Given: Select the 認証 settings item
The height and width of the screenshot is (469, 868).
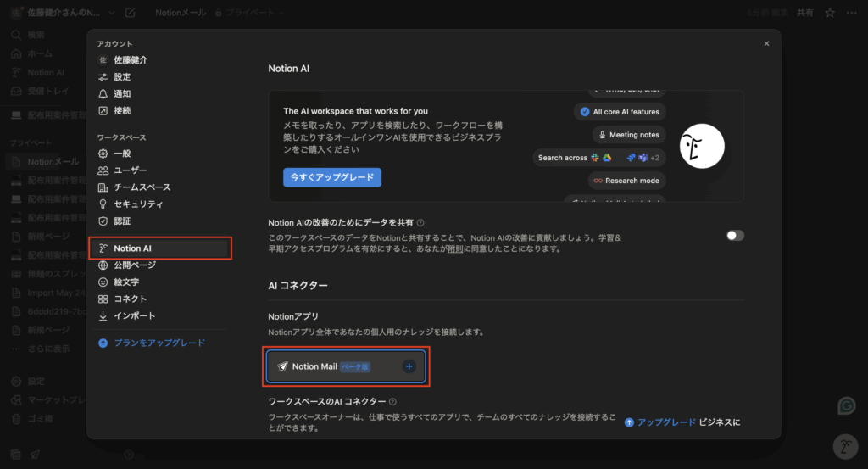Looking at the screenshot, I should (x=122, y=221).
